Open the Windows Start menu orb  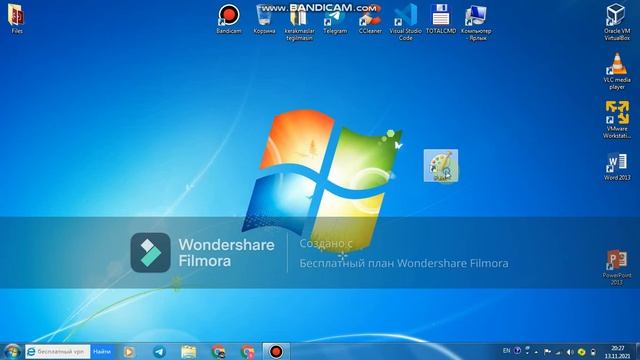[x=12, y=351]
